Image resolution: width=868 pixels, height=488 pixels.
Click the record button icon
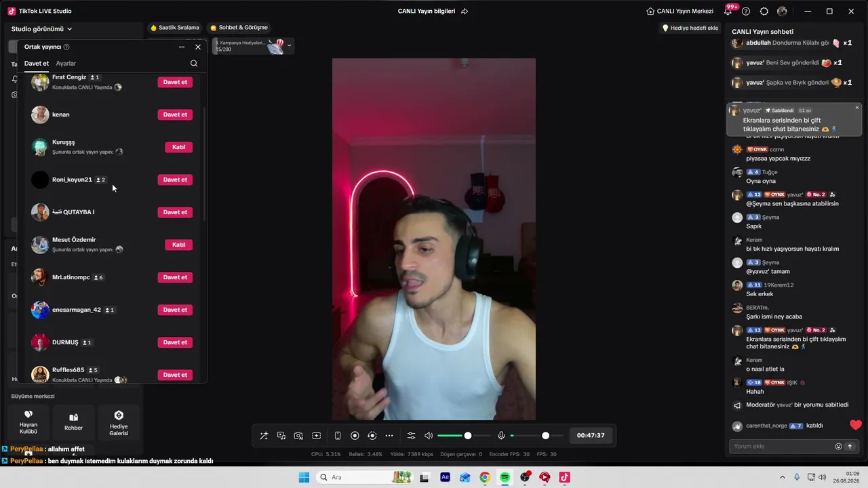[355, 436]
